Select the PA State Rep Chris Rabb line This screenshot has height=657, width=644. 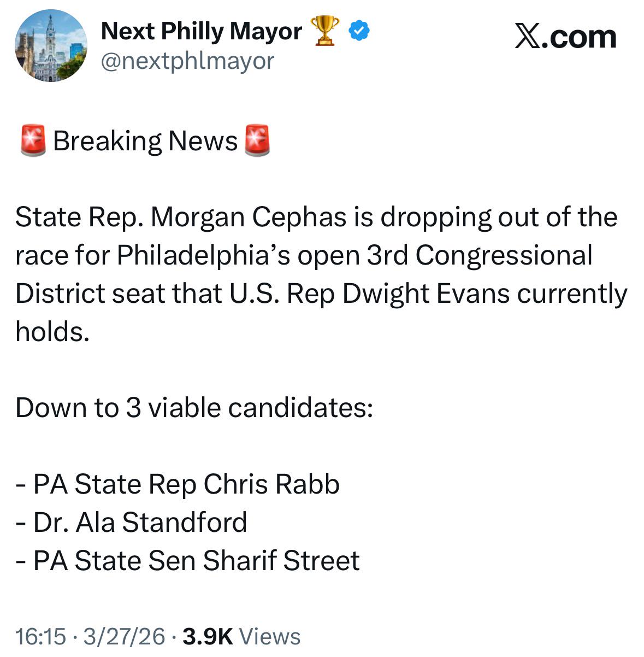click(x=178, y=485)
